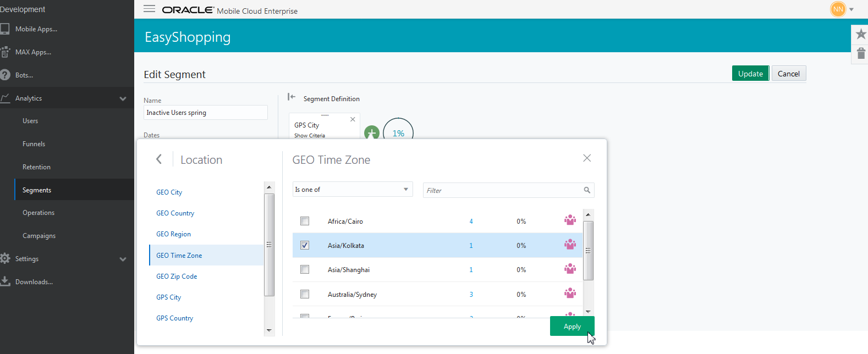Go to Users analytics page

[x=30, y=121]
